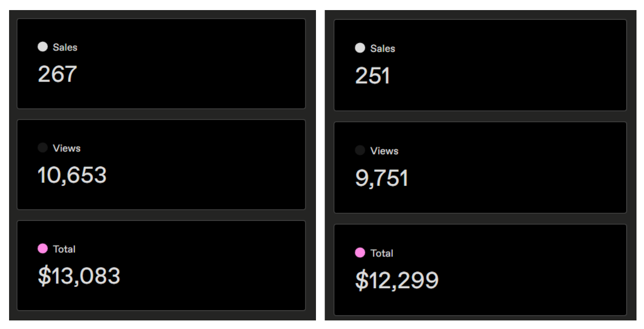
Task: Click the pink Total dot above $13,083
Action: tap(43, 248)
